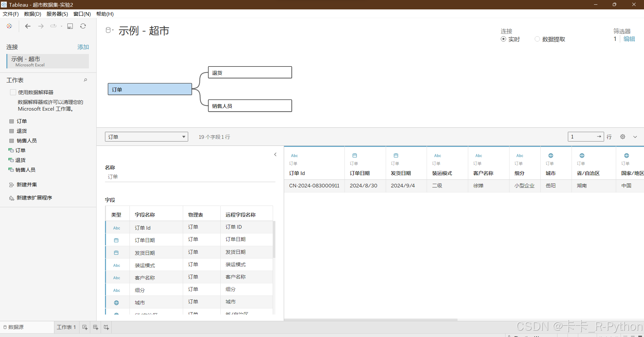Collapse the data preview with the down chevron
The image size is (644, 337).
click(x=635, y=137)
